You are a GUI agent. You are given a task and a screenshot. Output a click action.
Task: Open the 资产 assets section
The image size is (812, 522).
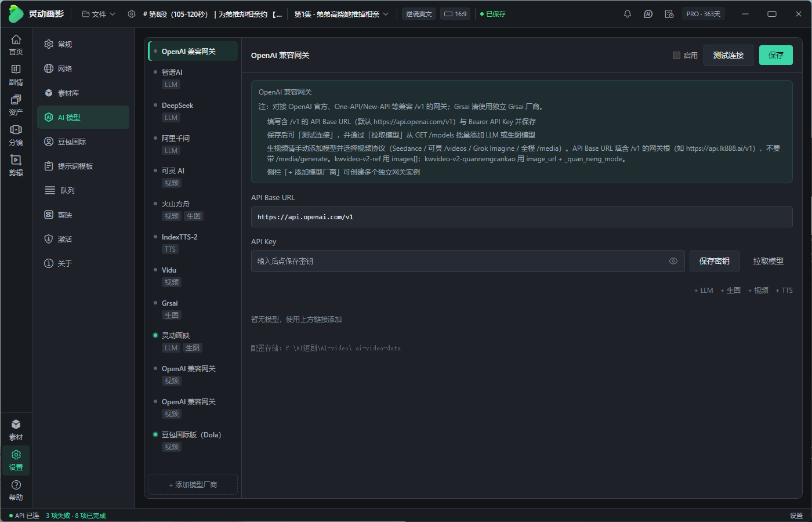[x=16, y=105]
